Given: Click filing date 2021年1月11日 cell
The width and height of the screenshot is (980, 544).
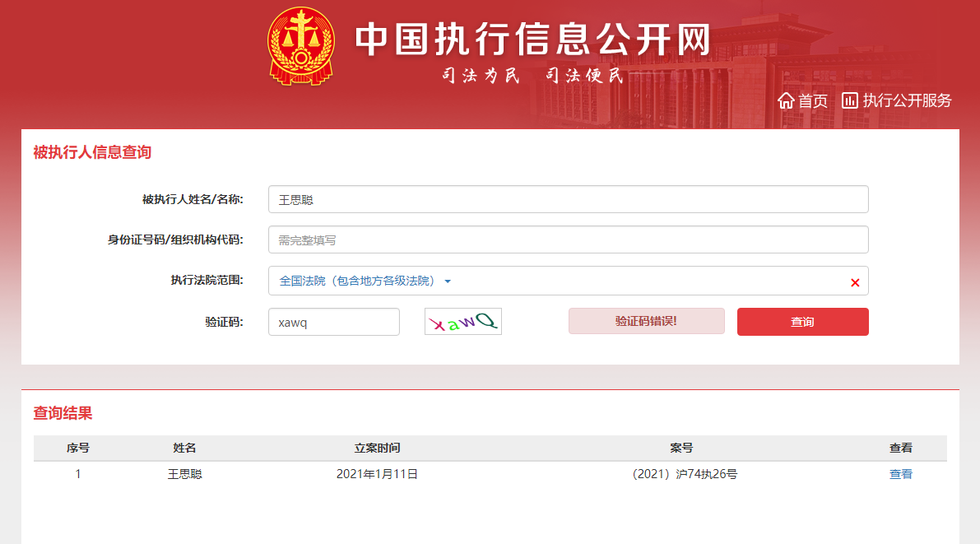Looking at the screenshot, I should (377, 474).
